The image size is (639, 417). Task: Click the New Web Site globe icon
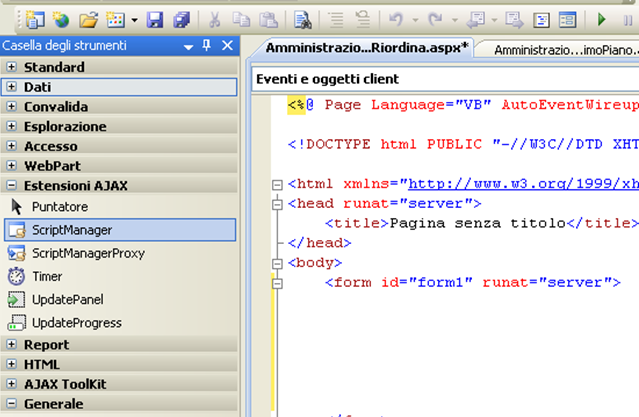(62, 19)
